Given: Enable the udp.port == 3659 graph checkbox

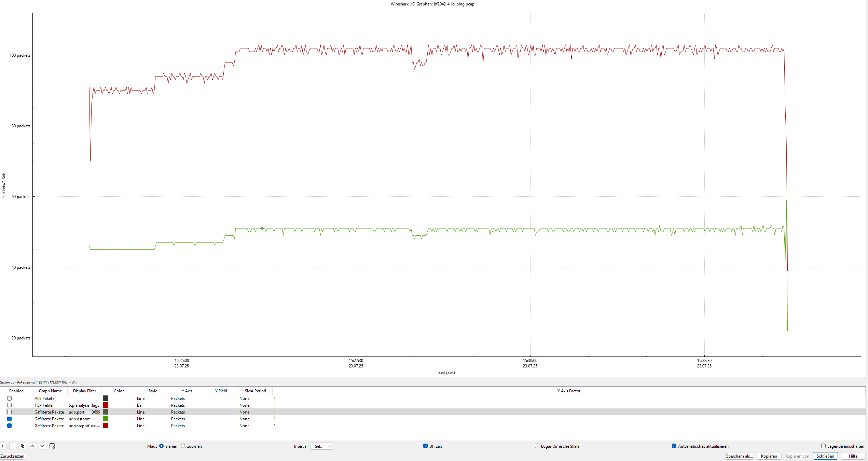Looking at the screenshot, I should pyautogui.click(x=10, y=412).
